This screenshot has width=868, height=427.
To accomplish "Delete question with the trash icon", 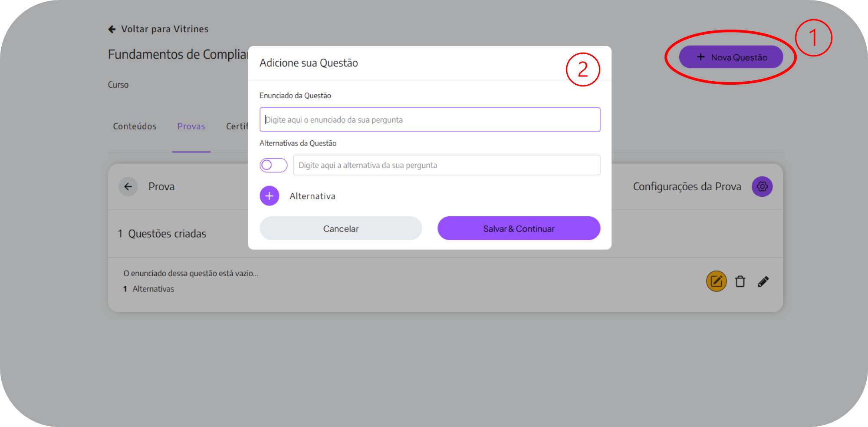I will click(x=740, y=281).
